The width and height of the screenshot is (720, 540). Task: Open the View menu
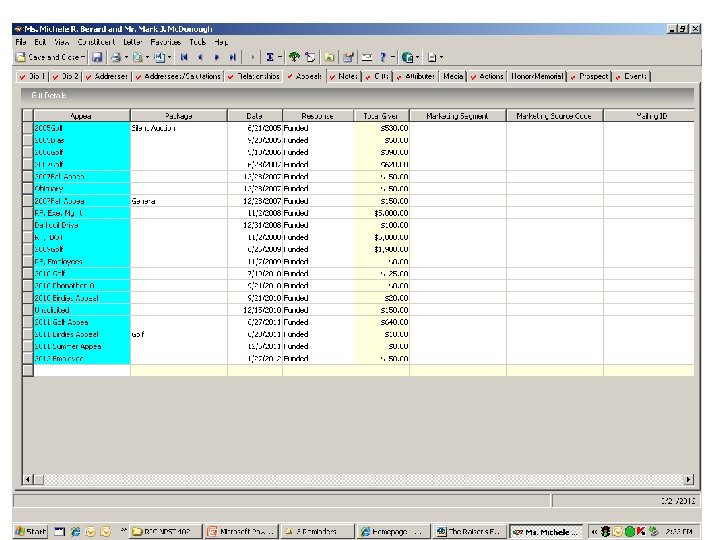[62, 42]
